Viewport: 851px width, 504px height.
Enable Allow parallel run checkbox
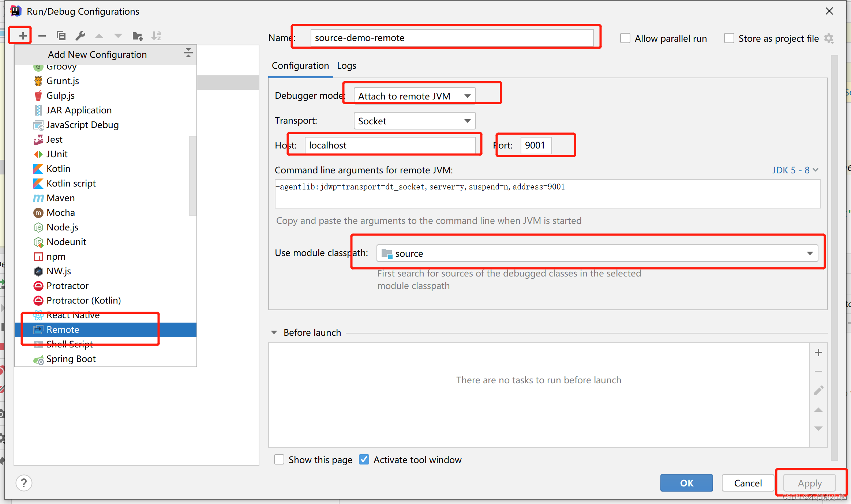coord(625,38)
